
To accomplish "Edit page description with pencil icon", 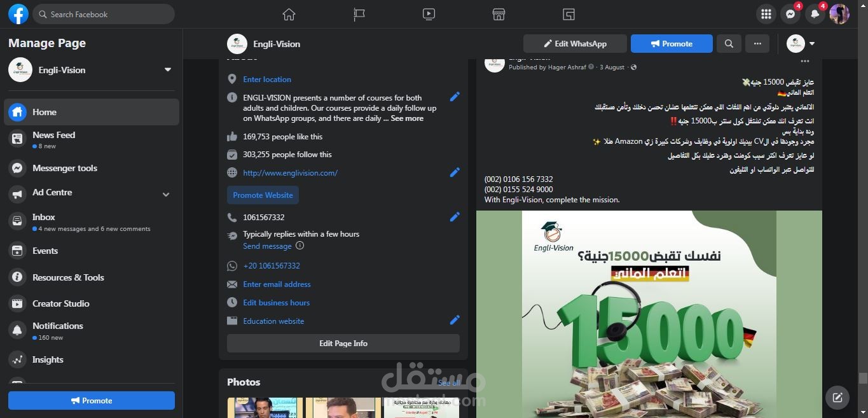I will 455,97.
